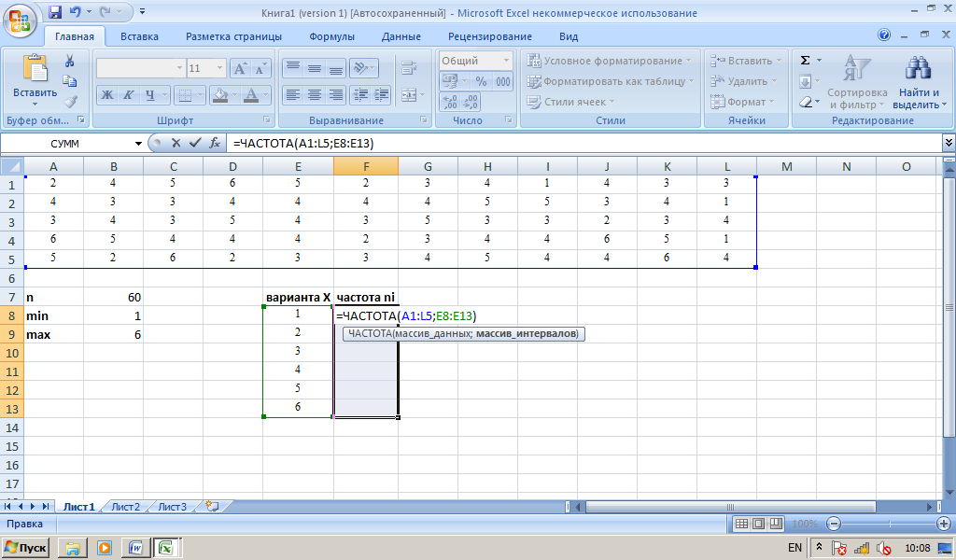Screen dimensions: 956x560
Task: Click Условное форматирование button
Action: [611, 61]
